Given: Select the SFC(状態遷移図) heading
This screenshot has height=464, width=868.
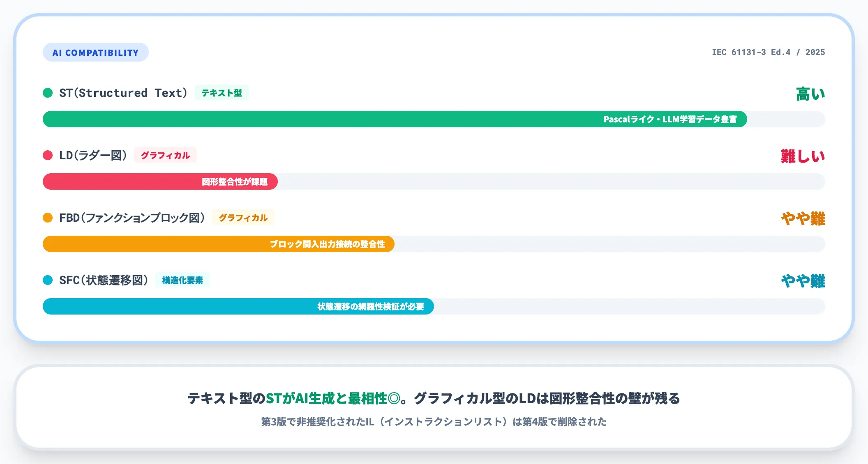Looking at the screenshot, I should tap(104, 280).
